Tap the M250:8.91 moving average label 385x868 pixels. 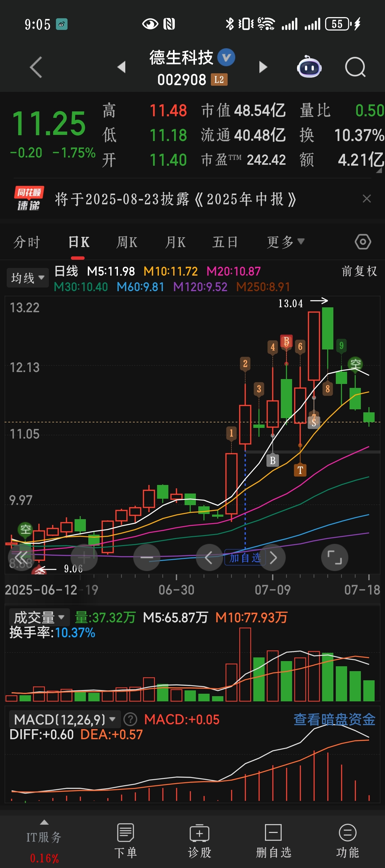(263, 287)
